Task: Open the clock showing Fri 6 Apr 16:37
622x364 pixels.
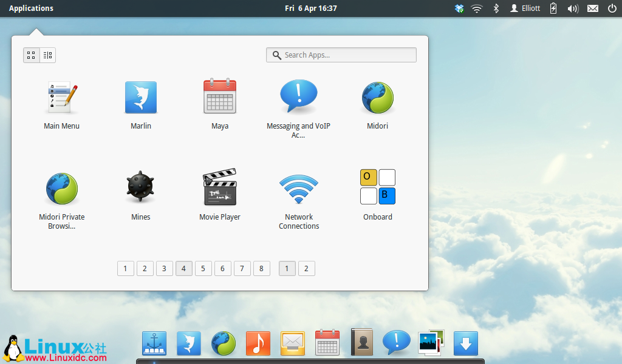Action: pyautogui.click(x=310, y=8)
